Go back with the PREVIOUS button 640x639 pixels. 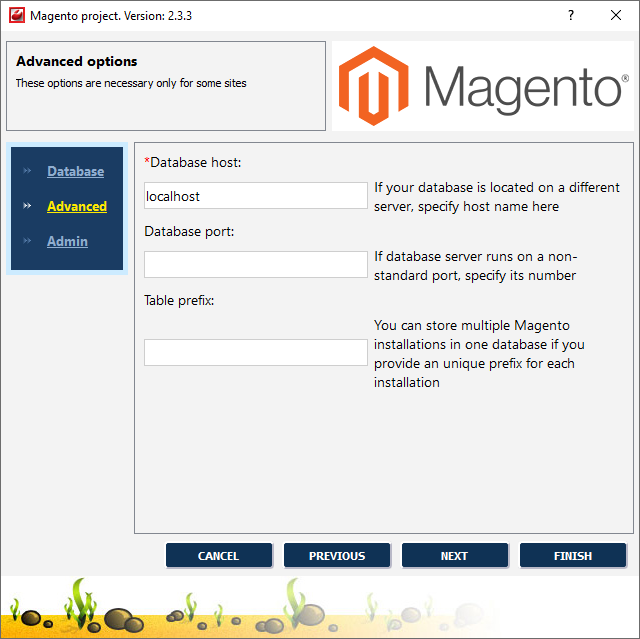337,555
